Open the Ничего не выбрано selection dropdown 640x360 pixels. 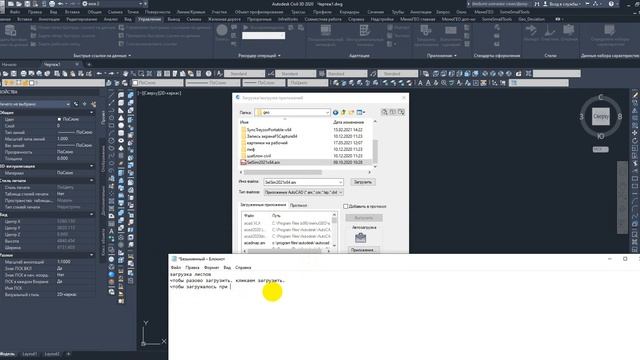click(68, 104)
